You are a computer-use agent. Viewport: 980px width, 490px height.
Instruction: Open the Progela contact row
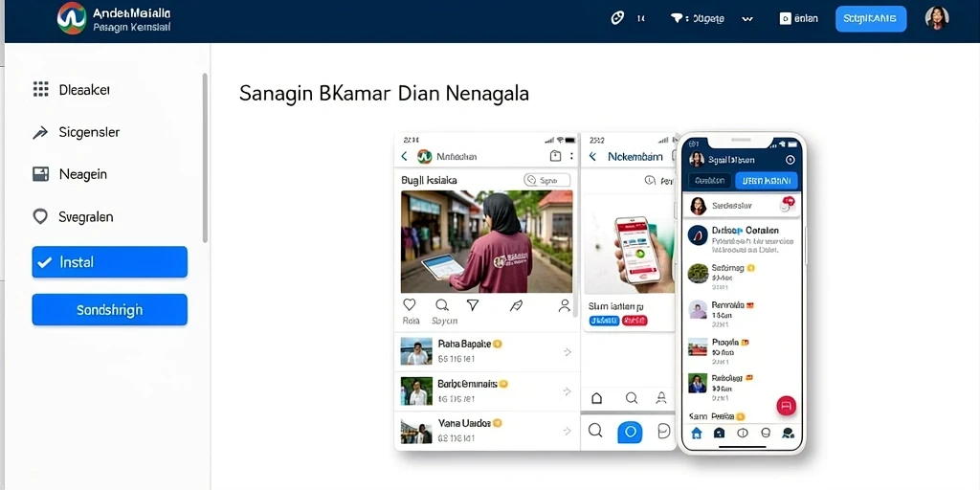(x=742, y=351)
